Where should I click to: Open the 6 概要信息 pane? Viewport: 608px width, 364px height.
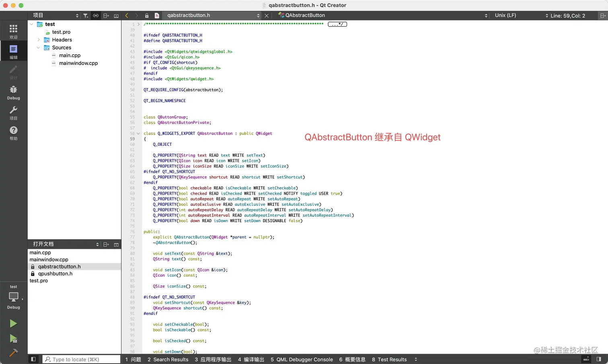pyautogui.click(x=352, y=360)
